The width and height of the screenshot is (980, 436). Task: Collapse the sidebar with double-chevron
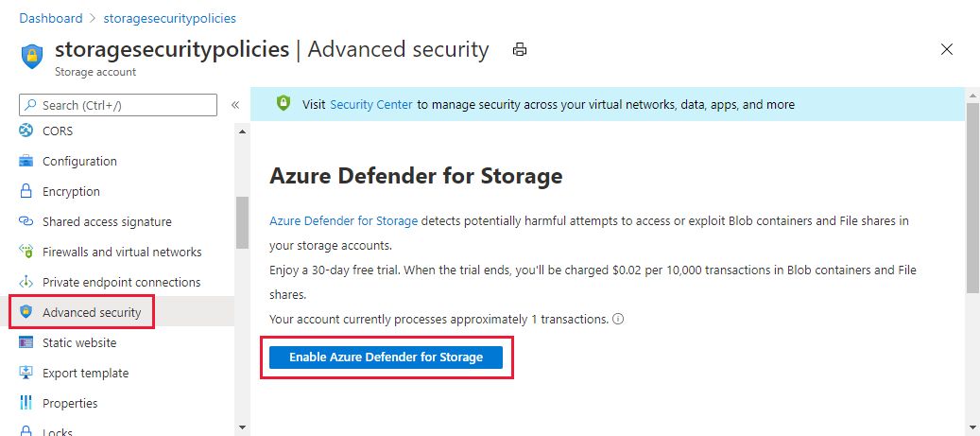click(x=235, y=105)
